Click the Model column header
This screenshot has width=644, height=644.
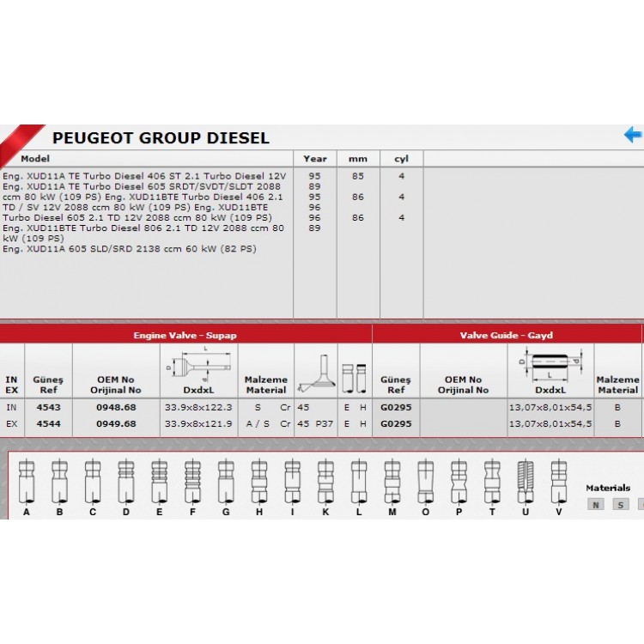pyautogui.click(x=35, y=159)
